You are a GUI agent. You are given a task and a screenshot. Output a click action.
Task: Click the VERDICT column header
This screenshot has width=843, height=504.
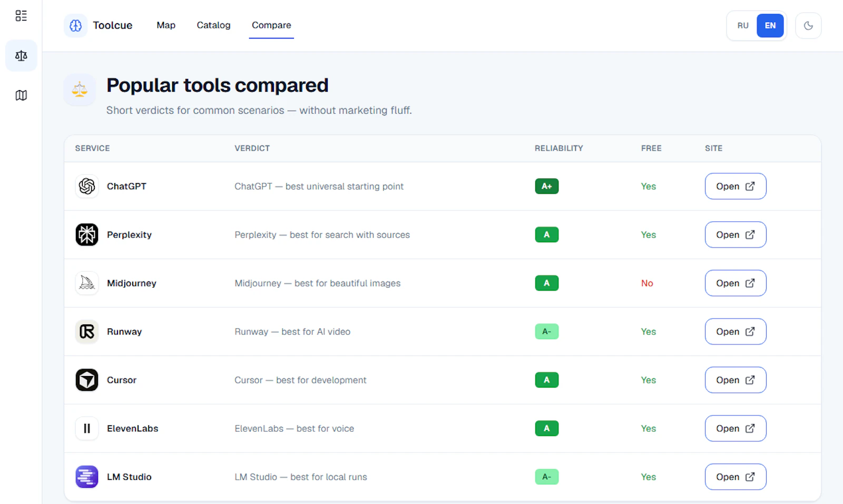252,148
